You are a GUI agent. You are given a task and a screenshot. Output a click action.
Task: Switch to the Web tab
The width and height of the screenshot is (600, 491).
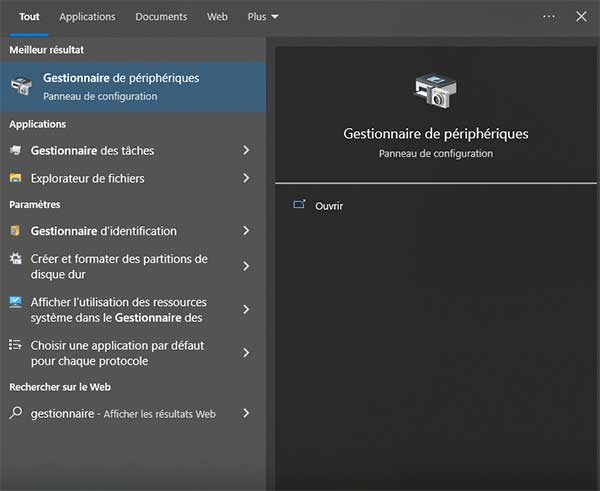point(217,17)
